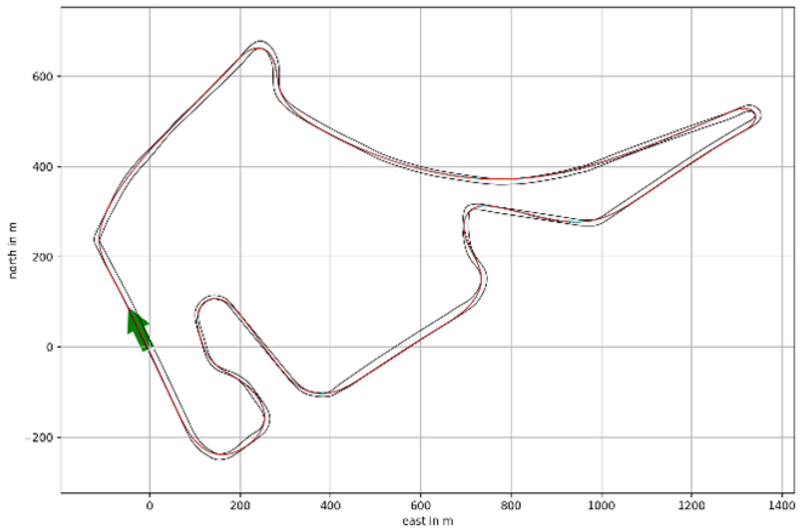This screenshot has width=803, height=532.
Task: Click the 200 tick on east axis
Action: (x=240, y=505)
